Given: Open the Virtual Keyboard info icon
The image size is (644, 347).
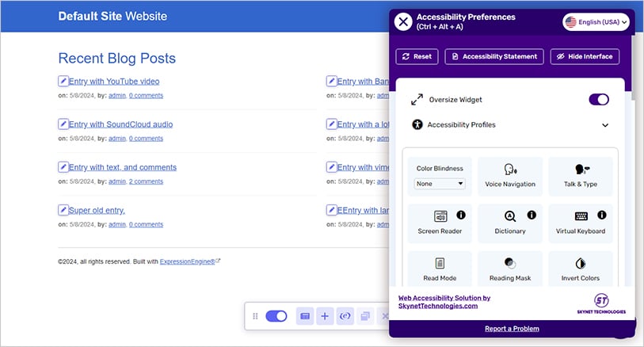Looking at the screenshot, I should coord(602,215).
